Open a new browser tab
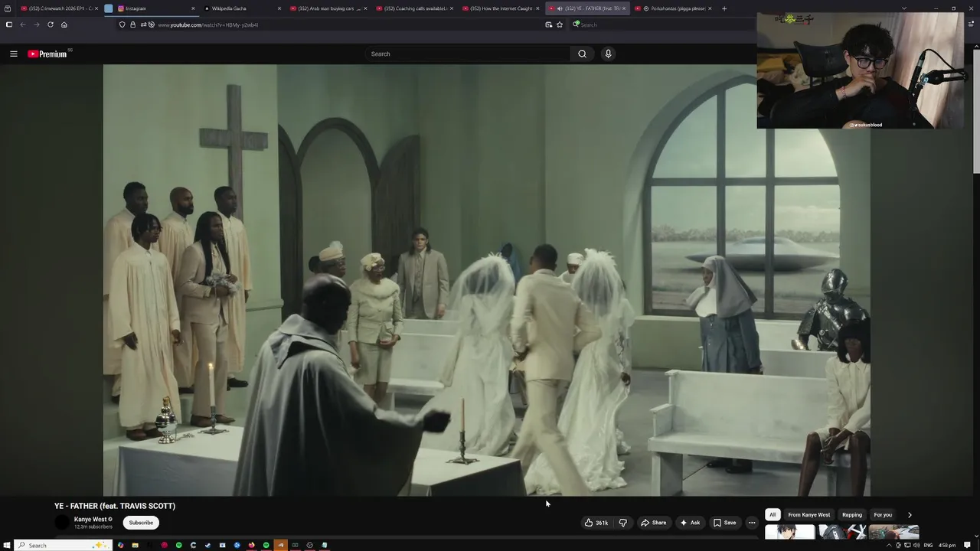The width and height of the screenshot is (980, 551). 724,8
